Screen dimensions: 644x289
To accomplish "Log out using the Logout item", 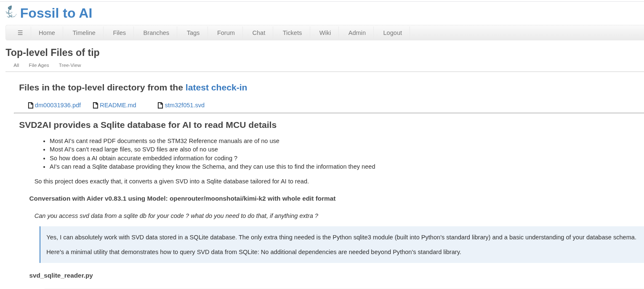I will (392, 33).
